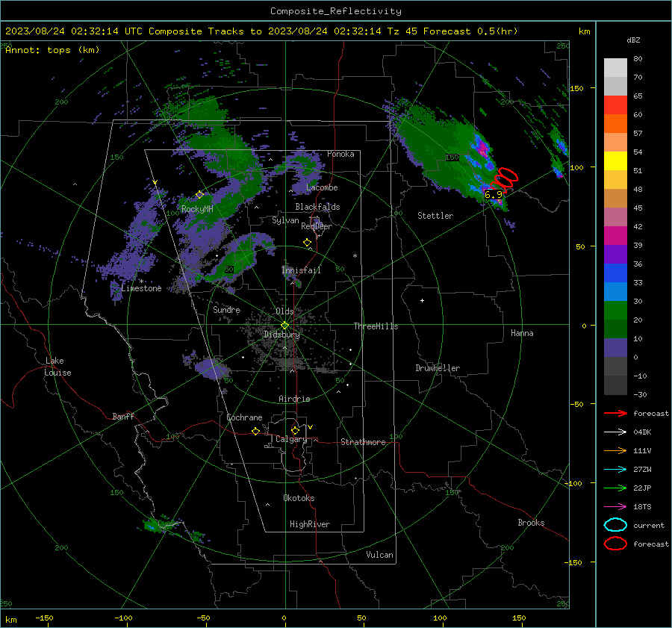Click the Strathmore label

(x=363, y=442)
